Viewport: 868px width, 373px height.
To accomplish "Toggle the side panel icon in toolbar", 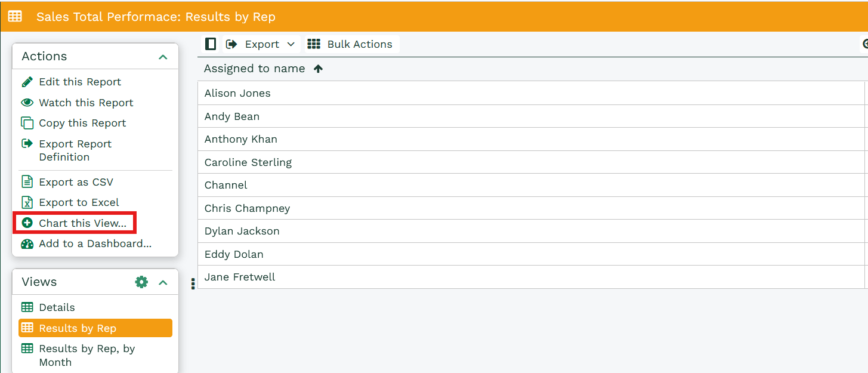I will [210, 44].
